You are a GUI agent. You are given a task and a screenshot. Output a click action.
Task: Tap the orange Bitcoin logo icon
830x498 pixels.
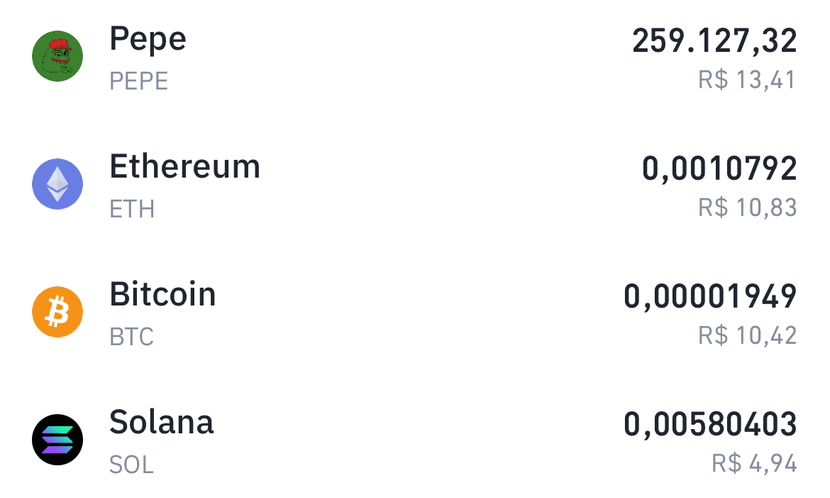click(x=57, y=312)
